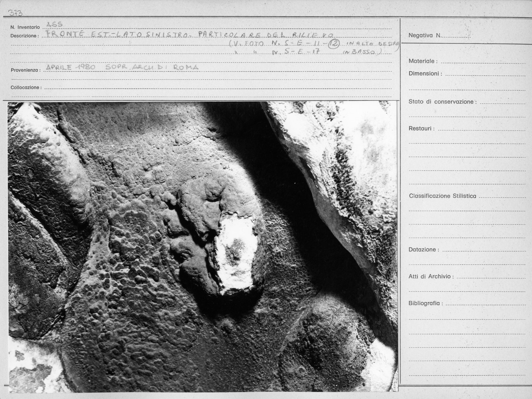Click the 'Atti di Archivio :' label

tap(431, 276)
